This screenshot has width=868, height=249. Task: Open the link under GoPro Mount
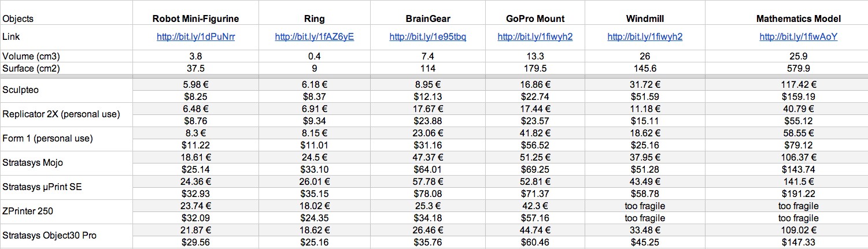tap(535, 37)
